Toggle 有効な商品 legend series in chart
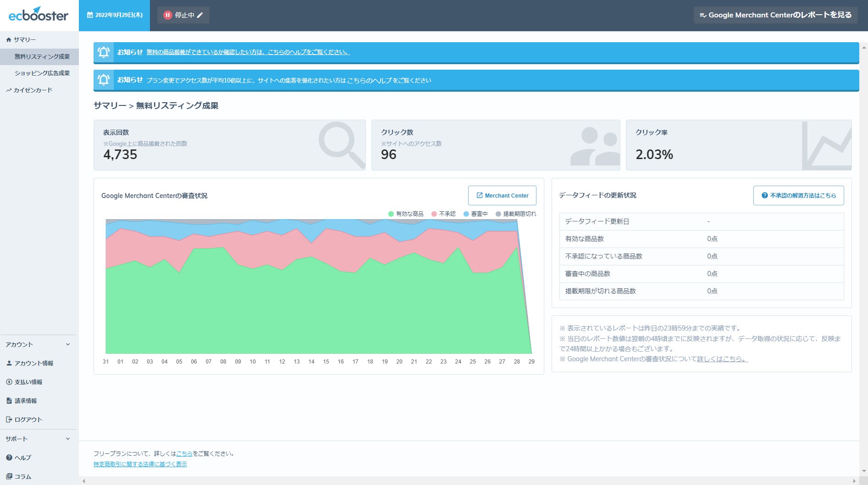The width and height of the screenshot is (868, 485). (406, 214)
